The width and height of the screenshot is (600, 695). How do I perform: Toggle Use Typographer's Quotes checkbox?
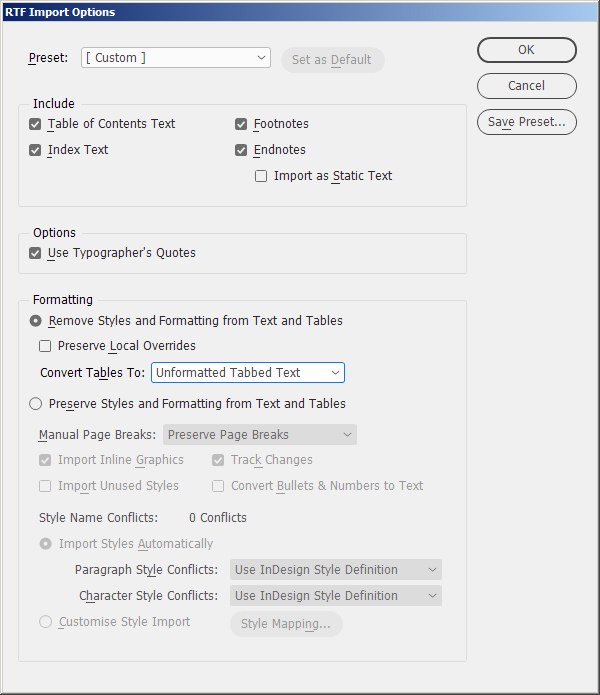(35, 253)
